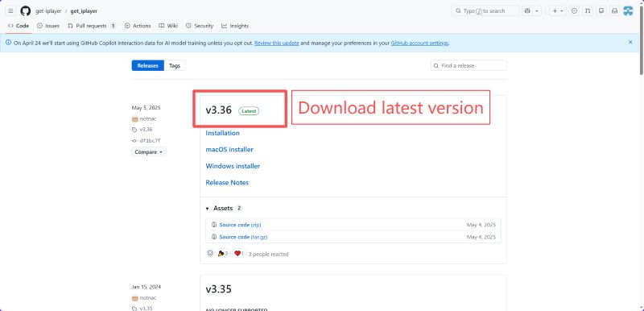Select the Tags button

pyautogui.click(x=175, y=66)
